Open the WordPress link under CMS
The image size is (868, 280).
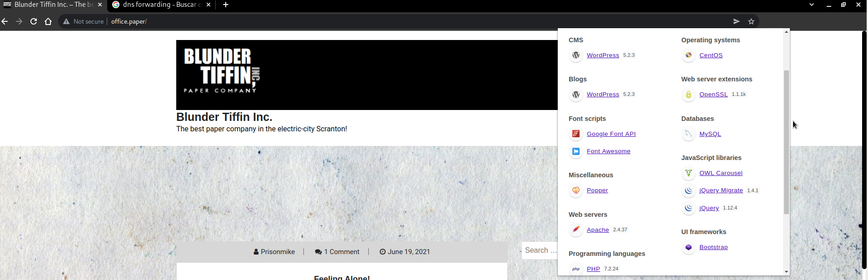click(603, 55)
